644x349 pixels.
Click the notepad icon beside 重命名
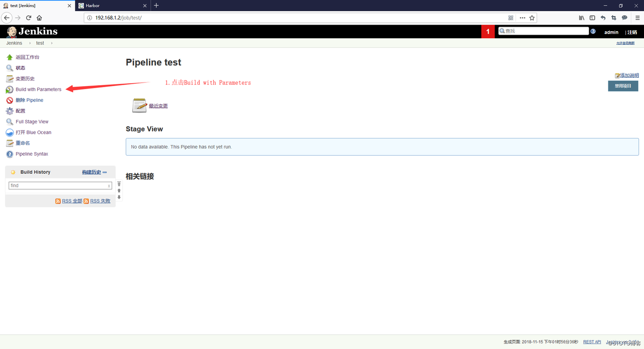click(10, 143)
